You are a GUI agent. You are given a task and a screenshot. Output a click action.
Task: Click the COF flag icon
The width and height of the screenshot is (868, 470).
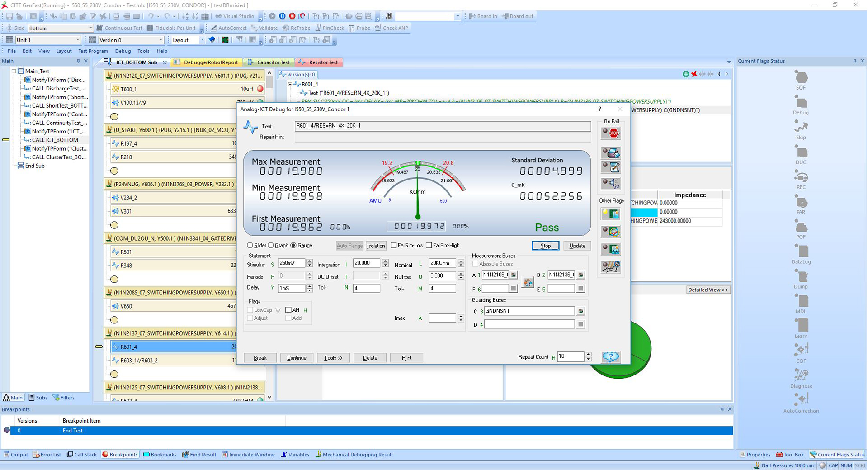801,350
